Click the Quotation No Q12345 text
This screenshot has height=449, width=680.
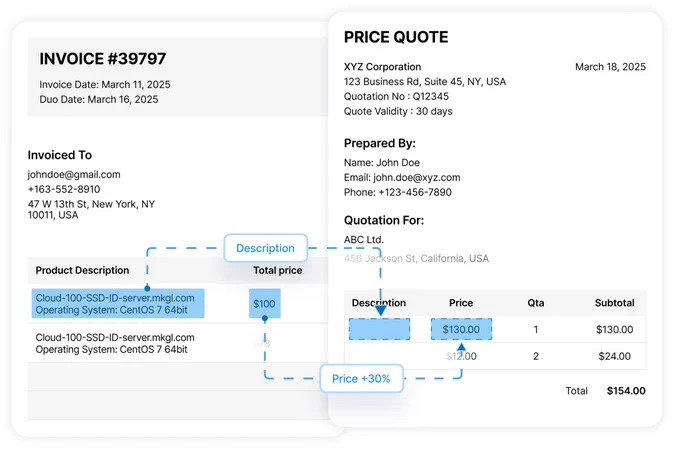pyautogui.click(x=396, y=96)
